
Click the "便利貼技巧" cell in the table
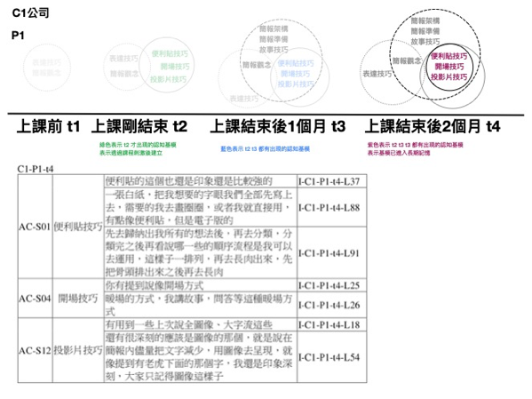78,227
